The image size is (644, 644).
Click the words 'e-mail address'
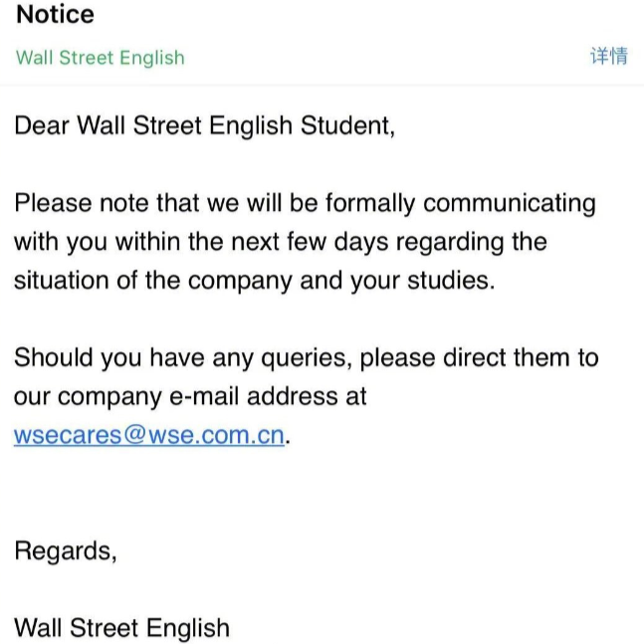coord(252,396)
